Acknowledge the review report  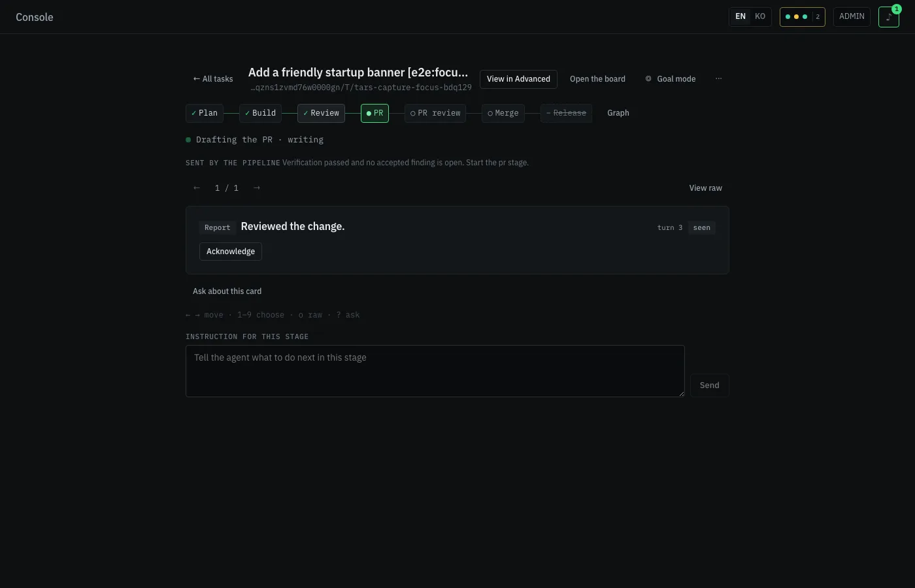(231, 252)
